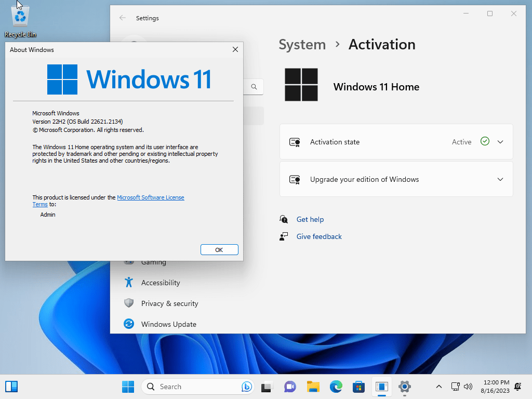
Task: Close the About Windows dialog
Action: [x=235, y=49]
